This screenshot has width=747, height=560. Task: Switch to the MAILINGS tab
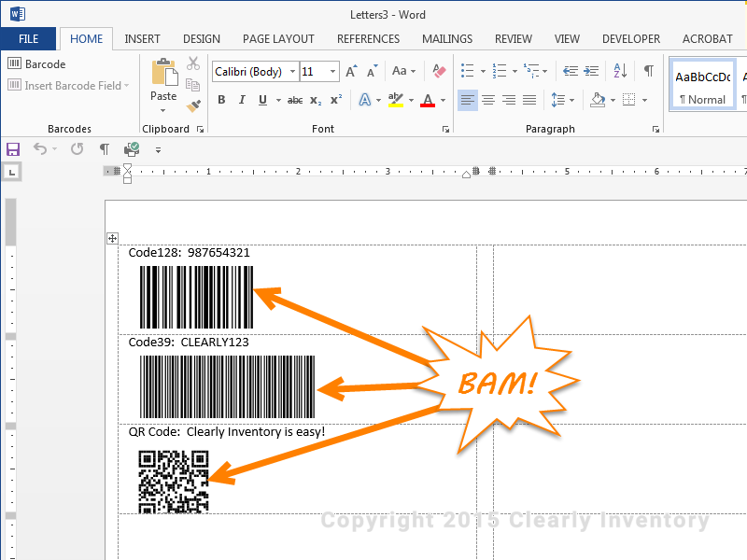pos(447,39)
